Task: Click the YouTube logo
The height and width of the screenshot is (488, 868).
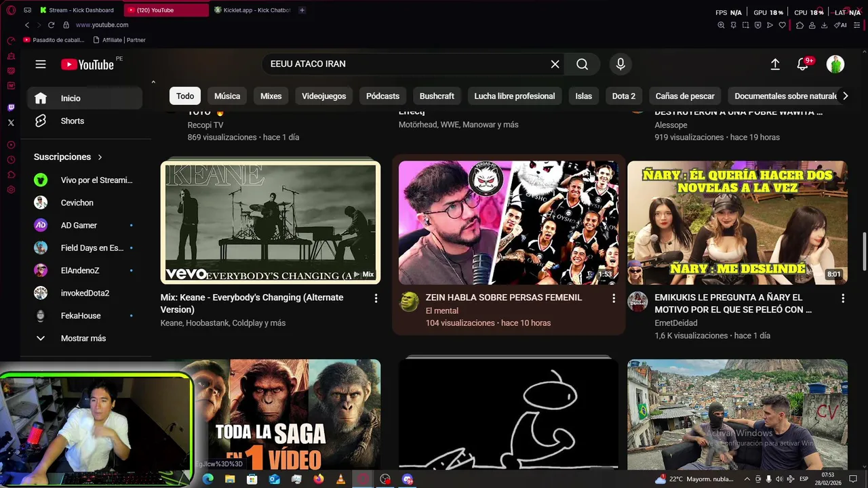Action: 87,64
